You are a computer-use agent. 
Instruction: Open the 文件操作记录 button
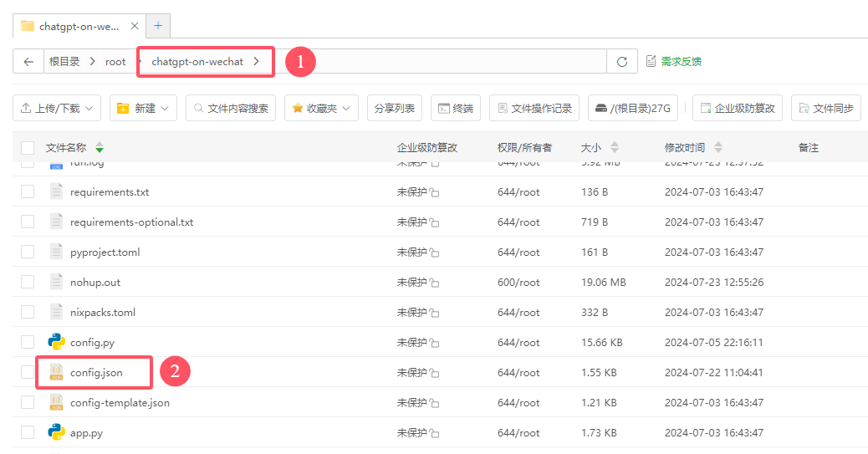[x=534, y=108]
